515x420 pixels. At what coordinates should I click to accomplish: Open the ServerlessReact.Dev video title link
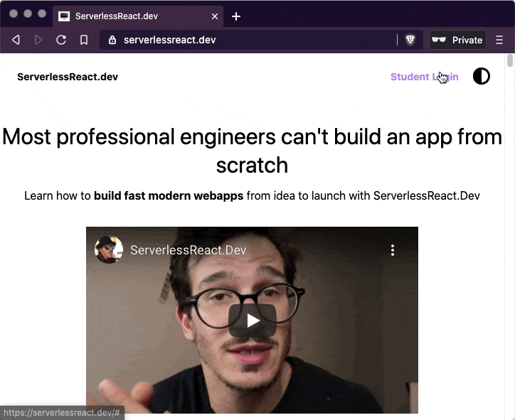pos(189,250)
